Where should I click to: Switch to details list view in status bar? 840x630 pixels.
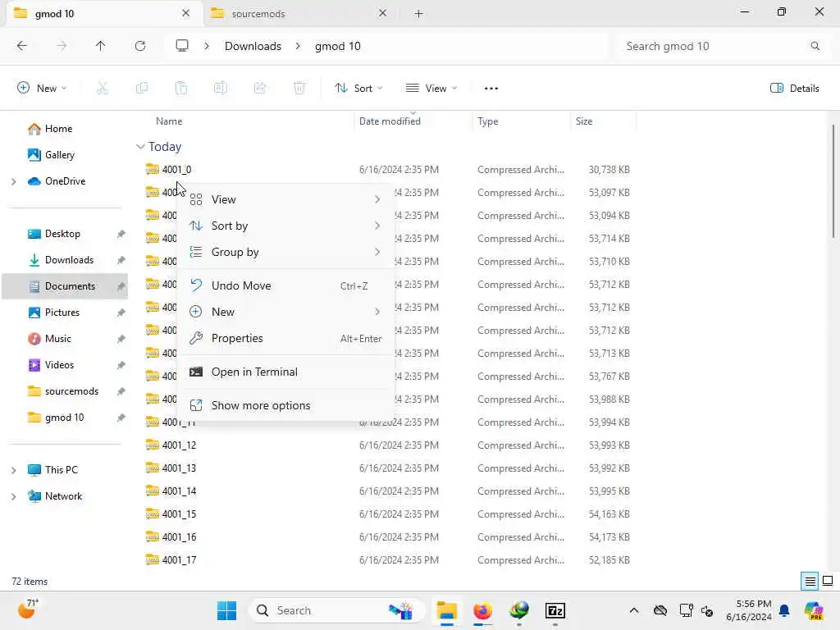coord(810,582)
